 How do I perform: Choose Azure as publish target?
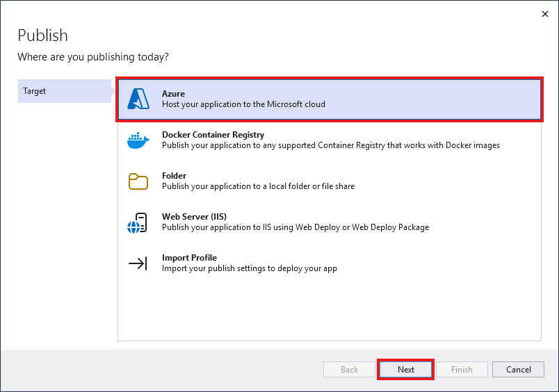(330, 99)
